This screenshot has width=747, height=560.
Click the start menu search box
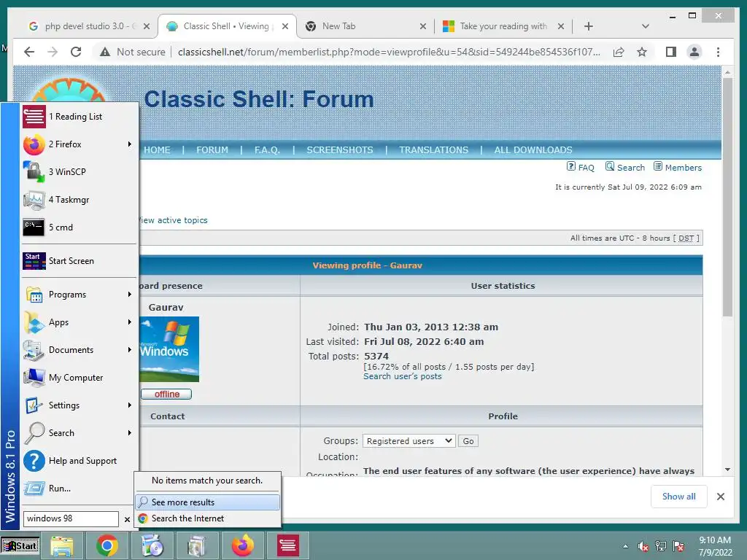pos(71,518)
